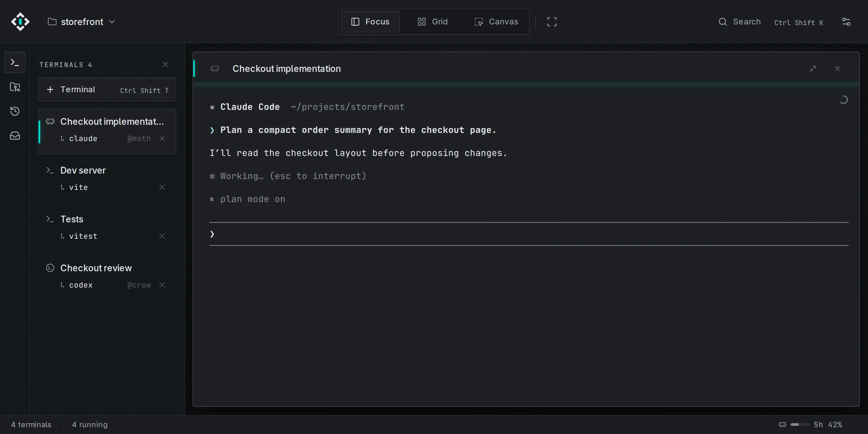Click the agent icon in pane header
Image resolution: width=868 pixels, height=434 pixels.
pyautogui.click(x=215, y=68)
